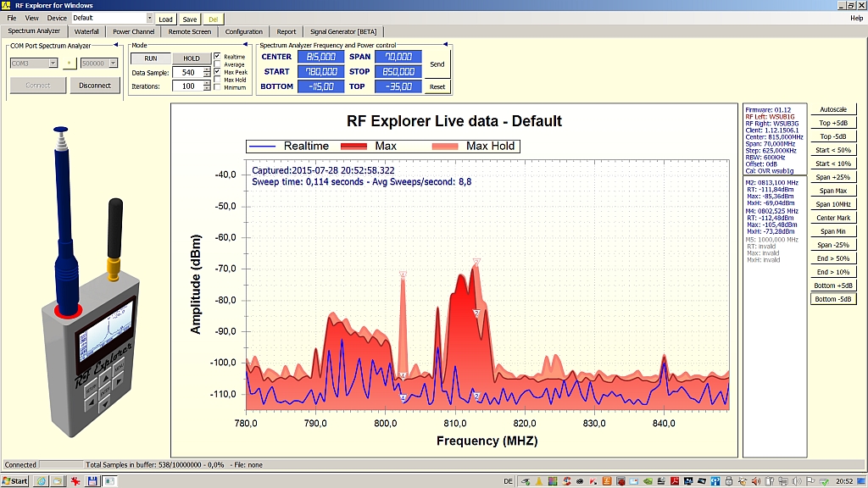The width and height of the screenshot is (868, 488).
Task: Click the Realtime blue line legend swatch
Action: 263,146
